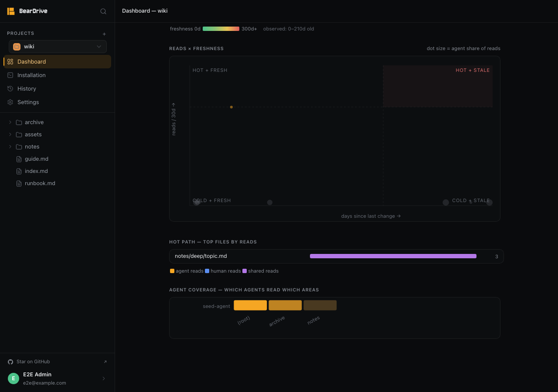Click the orange dot on the scatter chart

coord(231,107)
